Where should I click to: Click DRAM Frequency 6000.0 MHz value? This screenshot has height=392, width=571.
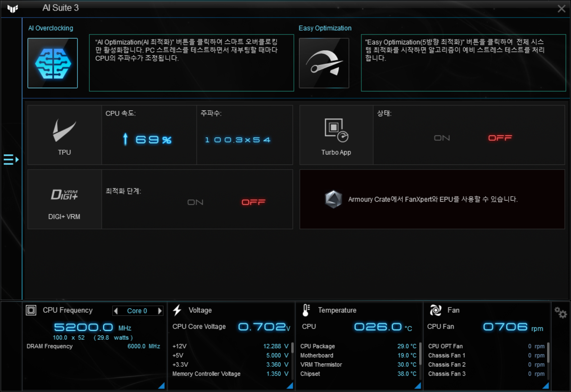point(144,346)
